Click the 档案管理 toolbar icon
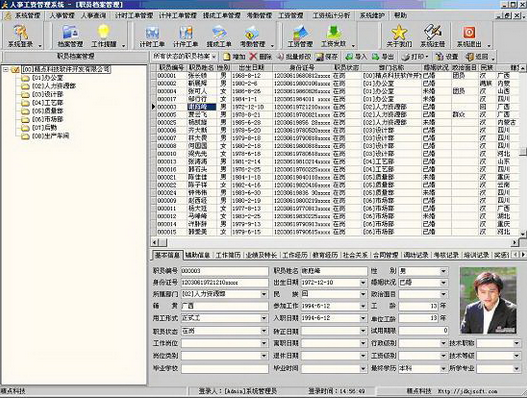 pos(70,36)
